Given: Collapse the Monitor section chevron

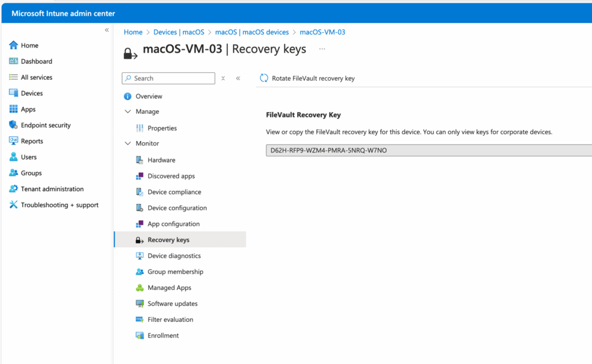Looking at the screenshot, I should [127, 143].
